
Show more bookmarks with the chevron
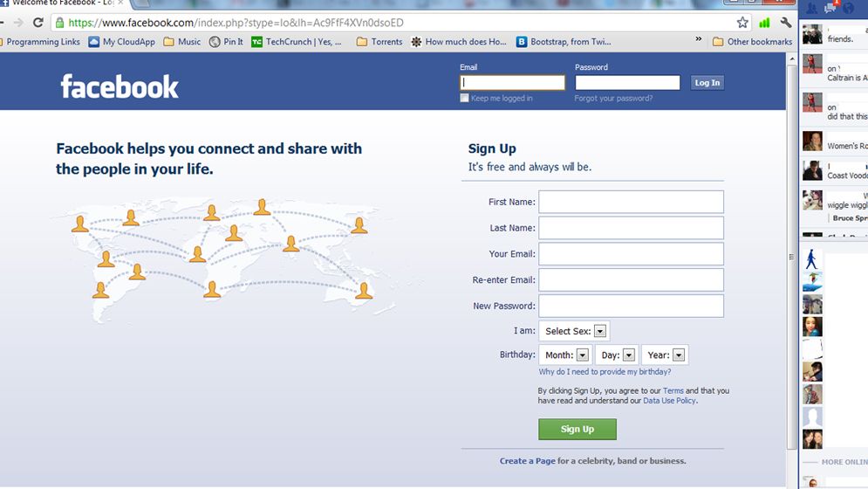[x=699, y=39]
